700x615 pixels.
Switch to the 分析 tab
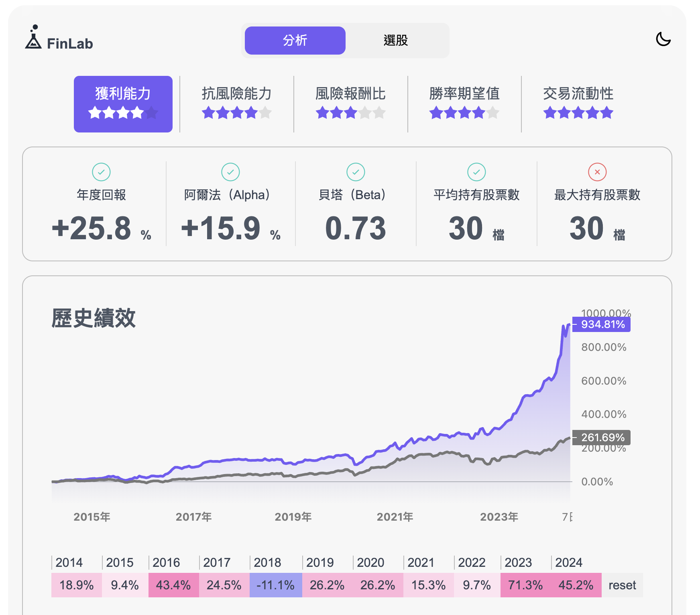click(295, 40)
